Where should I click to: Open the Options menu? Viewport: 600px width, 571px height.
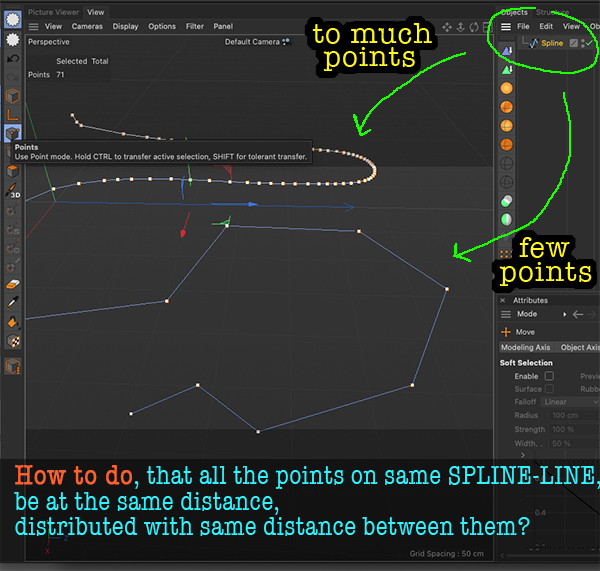pyautogui.click(x=162, y=26)
